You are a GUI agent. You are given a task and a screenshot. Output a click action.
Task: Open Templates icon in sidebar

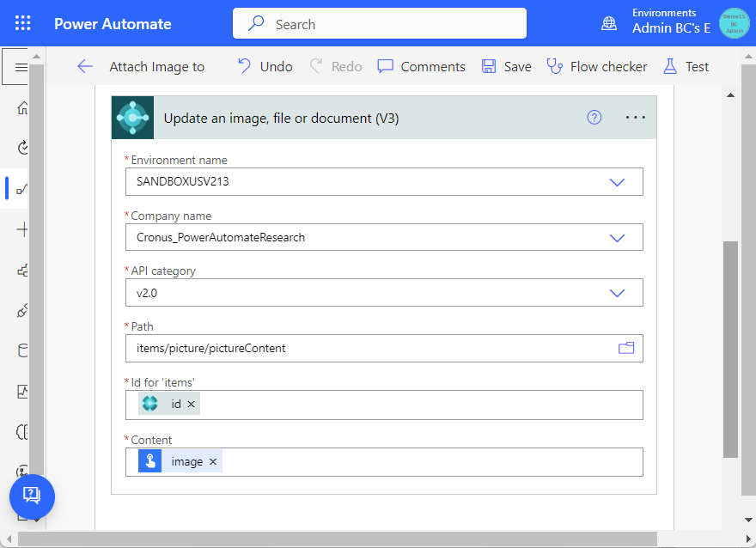pos(22,271)
